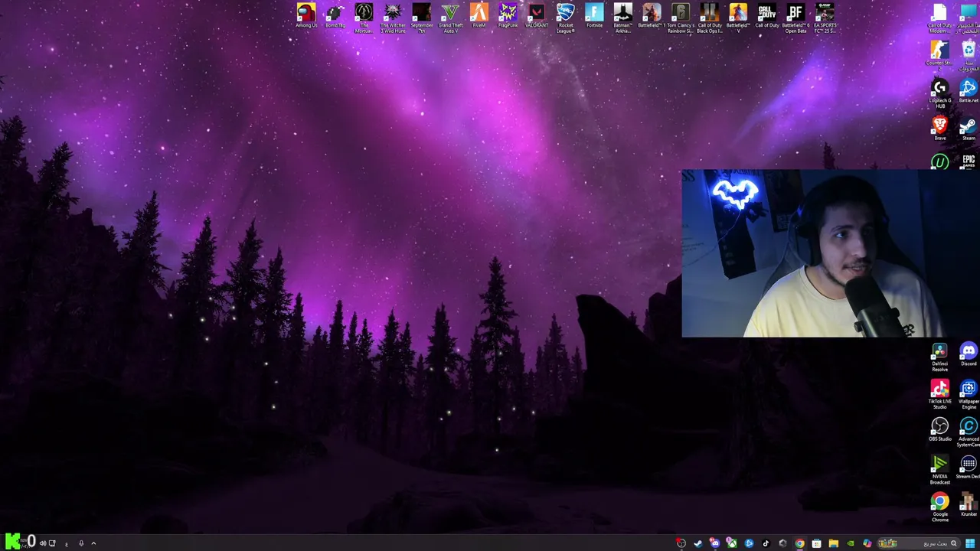Expand the hidden tray icons chevron
This screenshot has height=551, width=980.
click(93, 543)
